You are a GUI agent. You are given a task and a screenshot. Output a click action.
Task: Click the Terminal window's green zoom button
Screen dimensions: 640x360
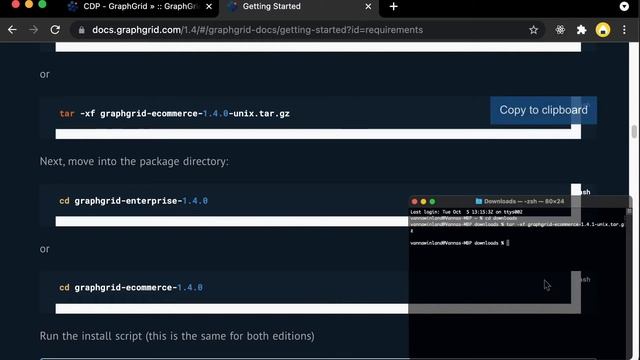click(432, 201)
